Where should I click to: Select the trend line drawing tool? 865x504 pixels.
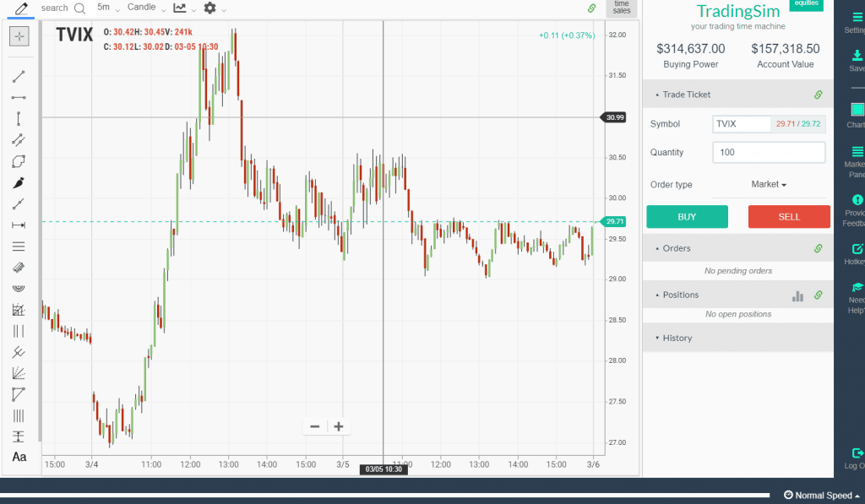point(19,76)
